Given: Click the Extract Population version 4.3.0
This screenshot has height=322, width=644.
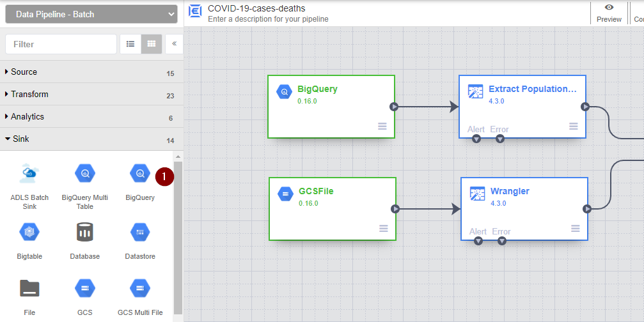Looking at the screenshot, I should 496,102.
